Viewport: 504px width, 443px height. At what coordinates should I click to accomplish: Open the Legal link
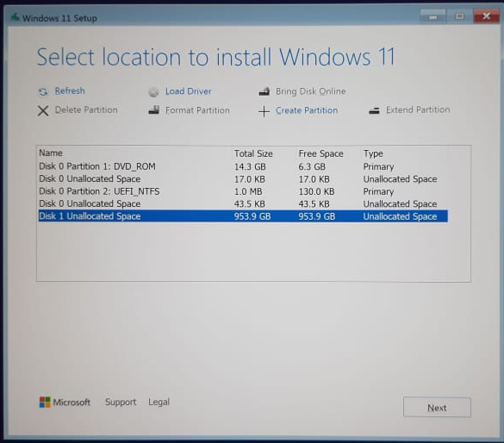pos(159,402)
